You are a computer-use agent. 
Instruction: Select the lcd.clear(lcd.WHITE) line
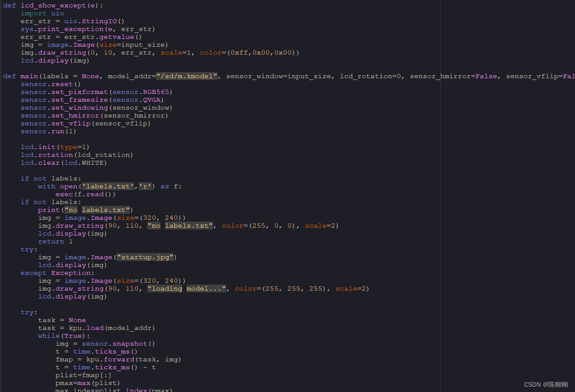(63, 163)
